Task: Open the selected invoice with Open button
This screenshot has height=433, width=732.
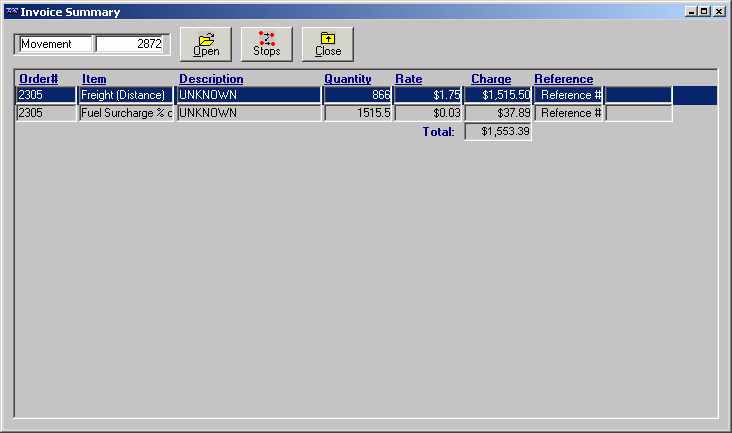Action: pos(206,44)
